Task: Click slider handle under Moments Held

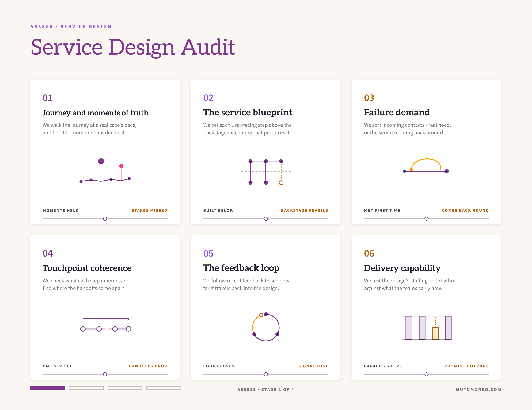Action: coord(105,219)
